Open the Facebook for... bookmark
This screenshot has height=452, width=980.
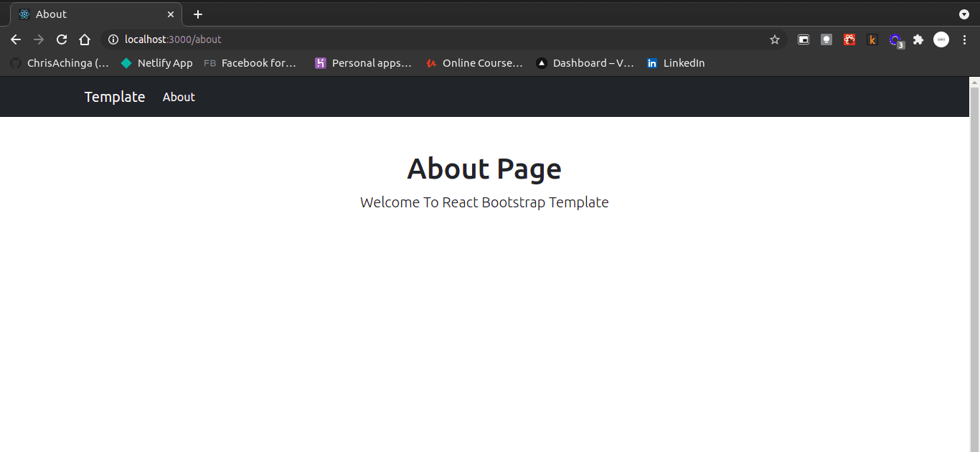[x=250, y=63]
